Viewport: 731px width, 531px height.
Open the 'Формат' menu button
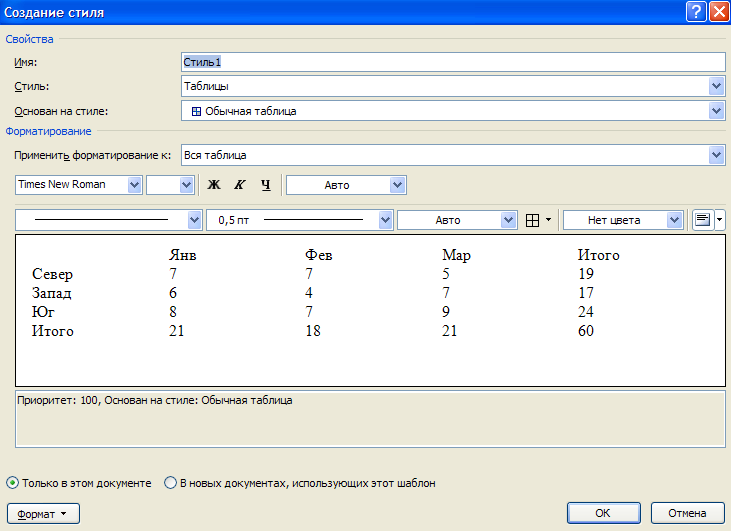tap(43, 513)
